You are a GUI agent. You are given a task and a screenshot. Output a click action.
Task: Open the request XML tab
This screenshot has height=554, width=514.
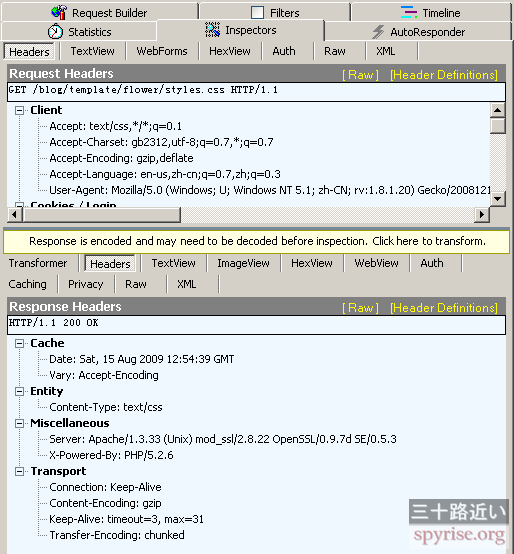point(385,51)
